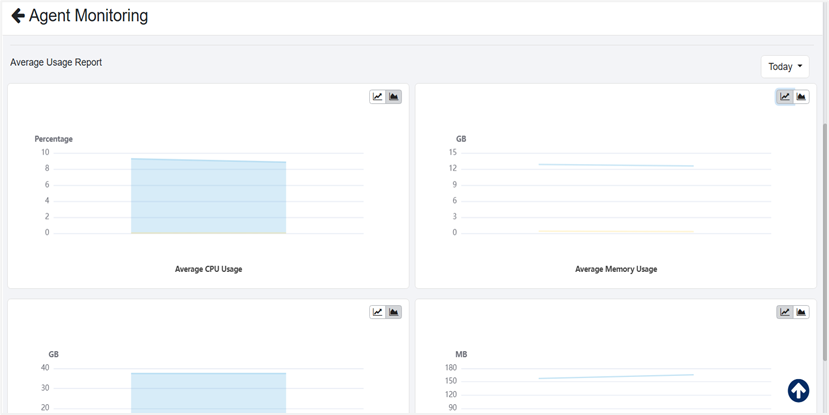Select area view on the 0–40 GB chart

394,312
